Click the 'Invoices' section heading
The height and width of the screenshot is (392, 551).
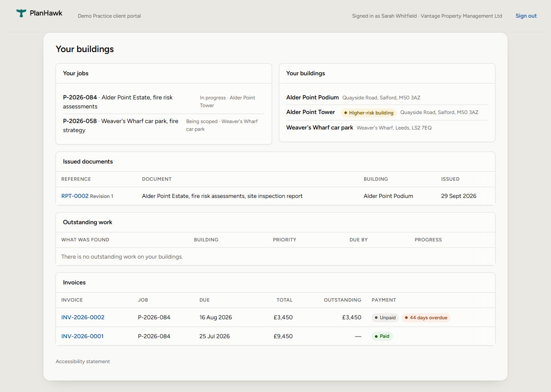[x=74, y=282]
